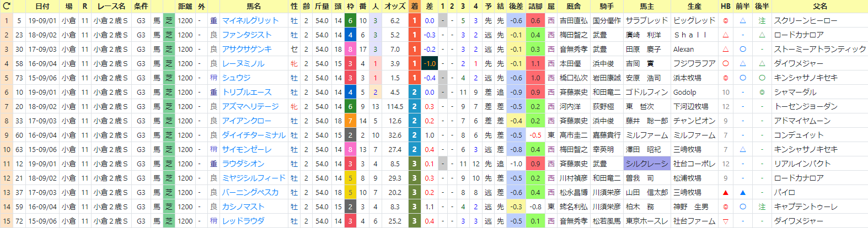Select sire シャマーダル
Image resolution: width=868 pixels, height=228 pixels.
tap(795, 92)
